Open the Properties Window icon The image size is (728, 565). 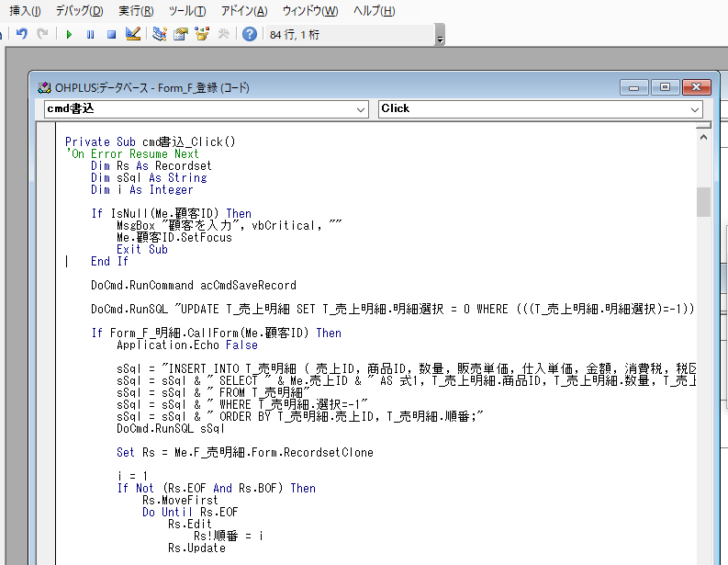pos(181,34)
